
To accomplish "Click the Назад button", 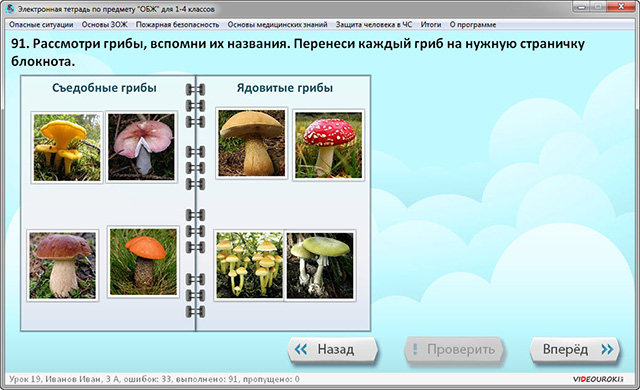I will [333, 350].
